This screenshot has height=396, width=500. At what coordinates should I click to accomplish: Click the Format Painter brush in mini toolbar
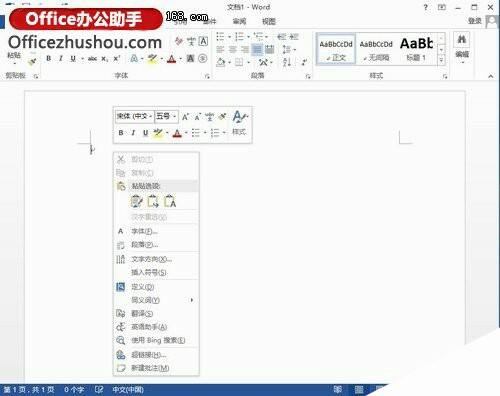[x=222, y=116]
